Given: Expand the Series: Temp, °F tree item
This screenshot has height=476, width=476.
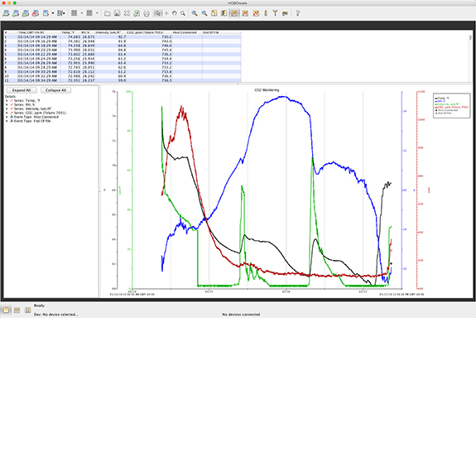Looking at the screenshot, I should 7,100.
